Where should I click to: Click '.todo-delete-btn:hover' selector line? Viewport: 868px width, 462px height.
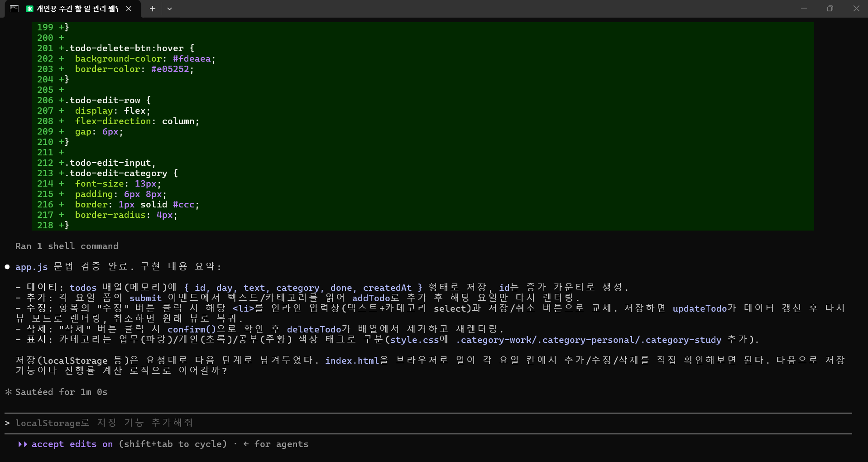point(129,48)
